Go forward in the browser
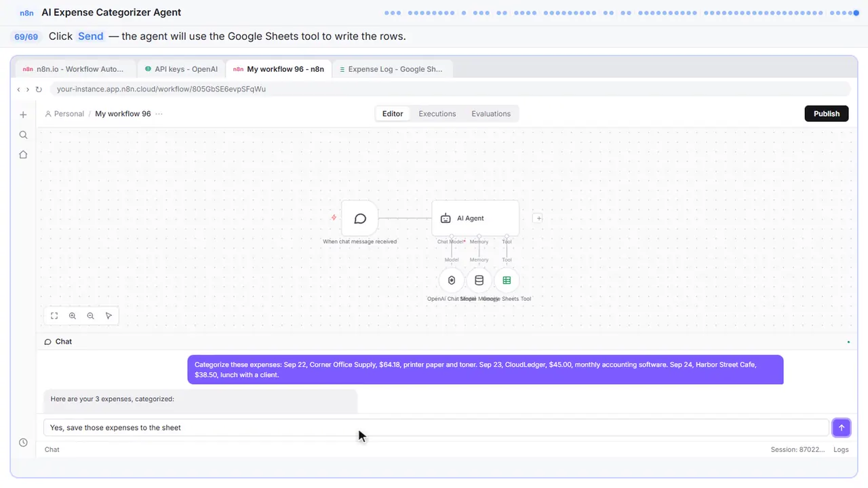Image resolution: width=868 pixels, height=488 pixels. pos(28,89)
